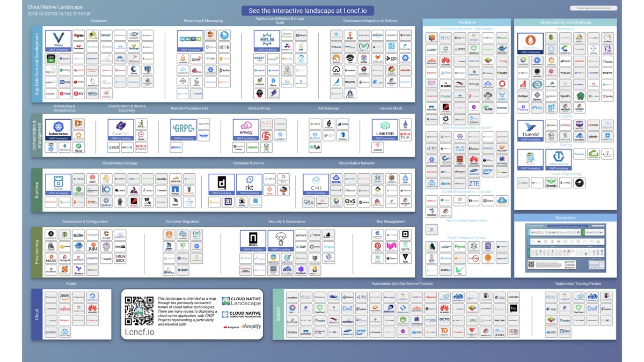644x362 pixels.
Task: Select the gRPC incubating card
Action: (183, 130)
